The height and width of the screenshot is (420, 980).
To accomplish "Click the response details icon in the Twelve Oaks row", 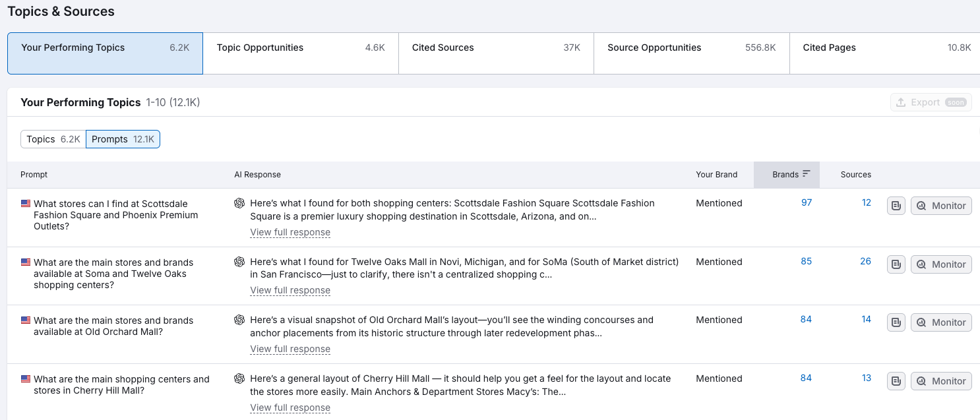I will [896, 264].
